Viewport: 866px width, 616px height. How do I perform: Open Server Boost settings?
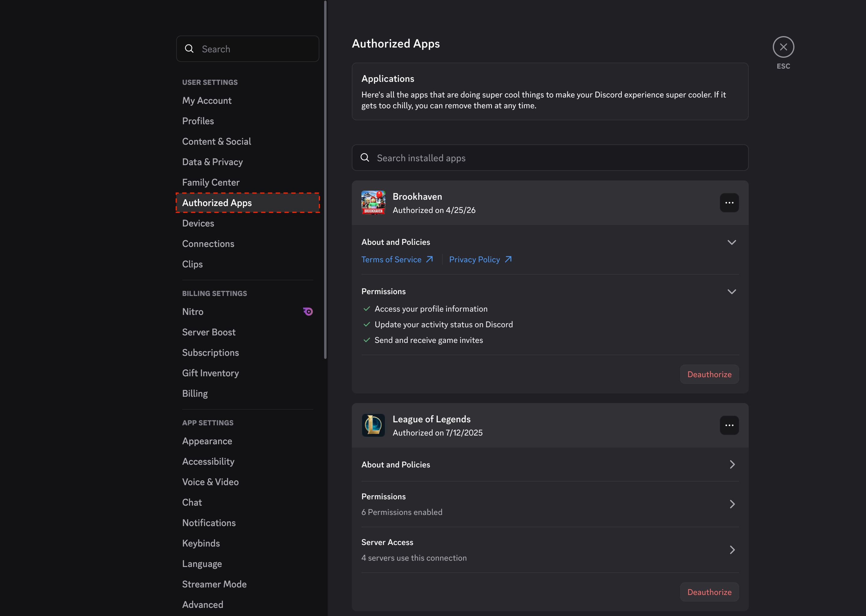pyautogui.click(x=247, y=332)
